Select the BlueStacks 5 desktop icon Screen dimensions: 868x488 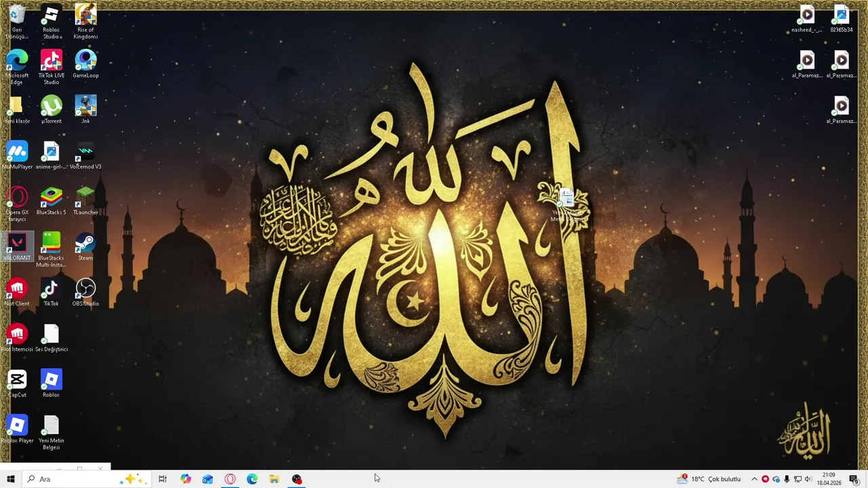click(51, 201)
